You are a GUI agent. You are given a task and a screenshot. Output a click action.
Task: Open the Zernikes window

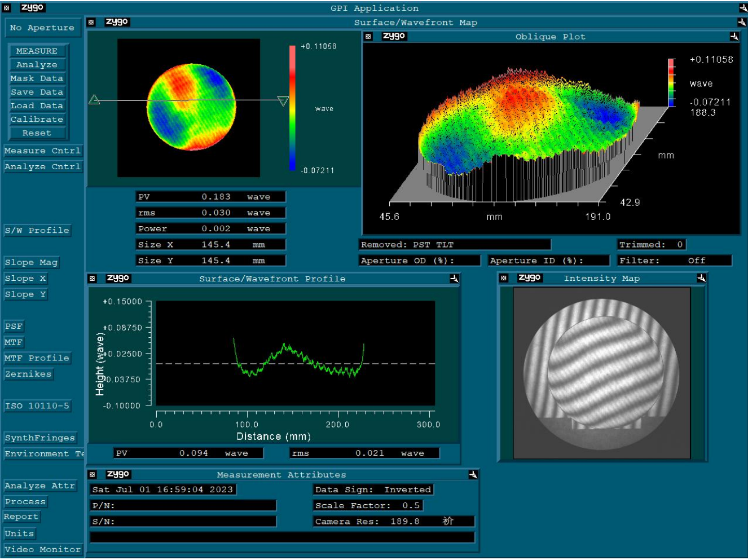tap(28, 374)
